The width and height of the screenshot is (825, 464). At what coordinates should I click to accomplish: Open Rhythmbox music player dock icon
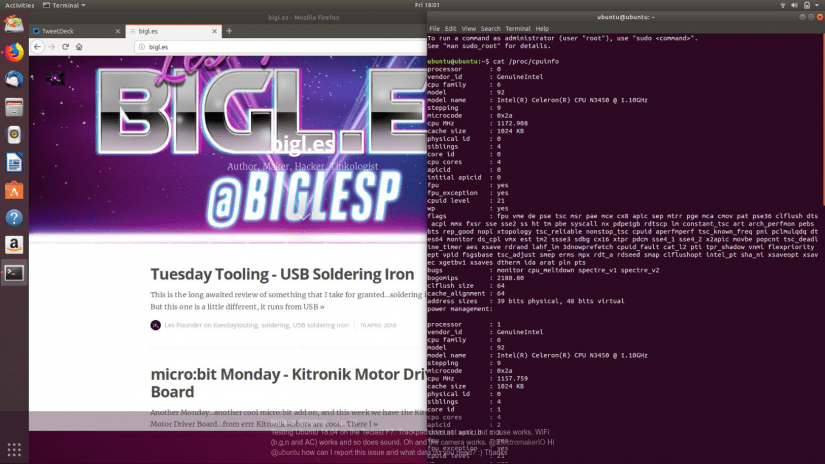pyautogui.click(x=14, y=135)
